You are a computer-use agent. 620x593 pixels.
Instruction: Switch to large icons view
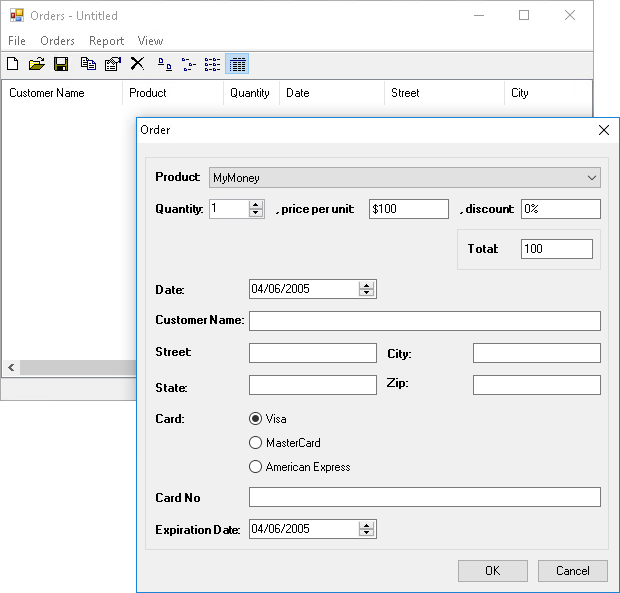(165, 64)
